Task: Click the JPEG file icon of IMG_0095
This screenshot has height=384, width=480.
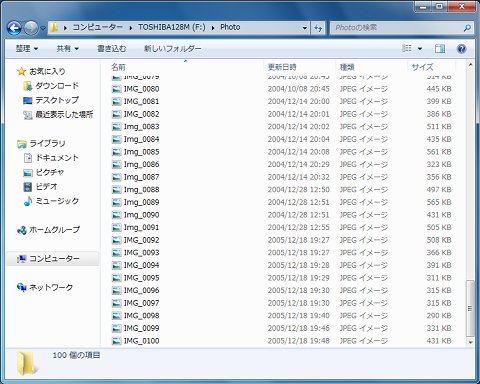Action: coord(116,278)
